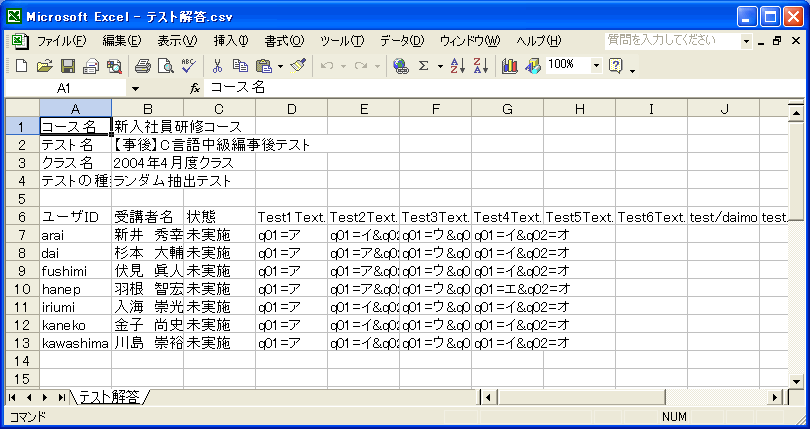Open the AutoSum functions dropdown arrow
The width and height of the screenshot is (810, 429).
[x=440, y=66]
